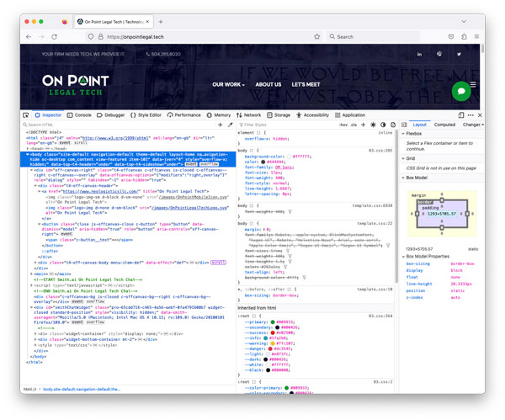Toggle light color scheme simulation sun icon

point(372,124)
